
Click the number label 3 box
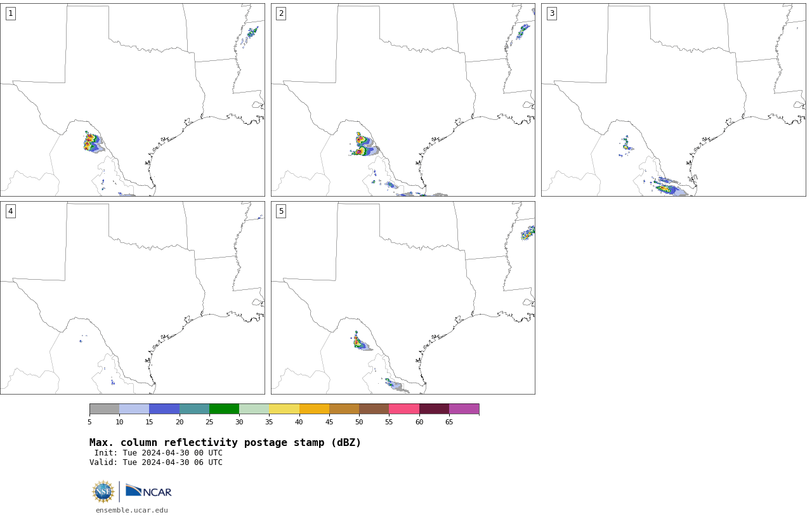pyautogui.click(x=552, y=13)
